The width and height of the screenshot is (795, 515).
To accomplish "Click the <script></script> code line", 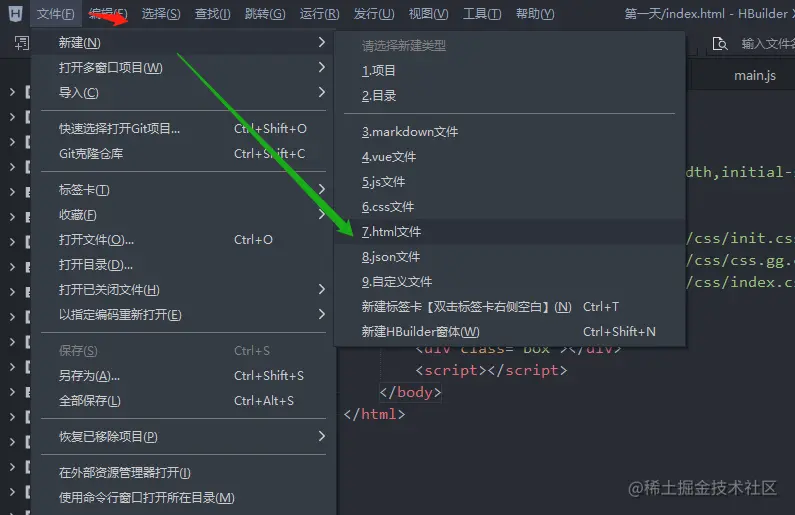I will (x=491, y=370).
